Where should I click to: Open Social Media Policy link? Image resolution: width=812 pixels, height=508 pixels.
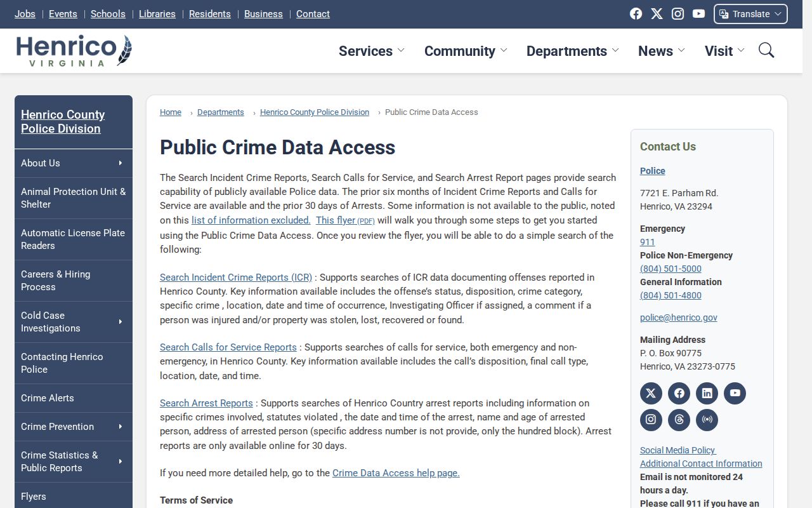(x=678, y=450)
